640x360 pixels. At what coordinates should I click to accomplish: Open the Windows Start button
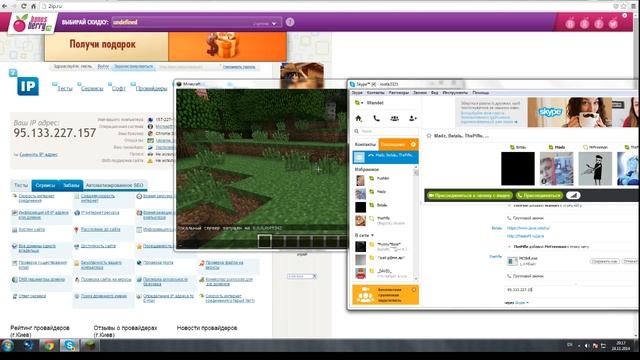pyautogui.click(x=7, y=346)
